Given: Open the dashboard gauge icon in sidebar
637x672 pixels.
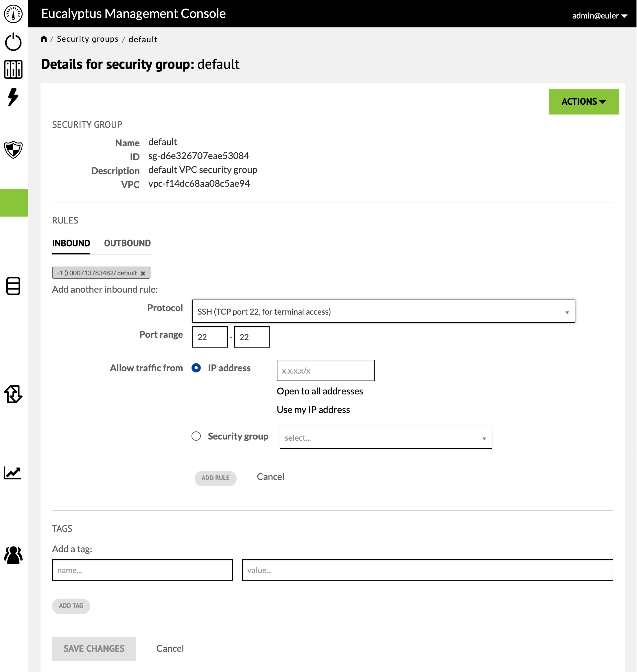Looking at the screenshot, I should click(x=13, y=14).
